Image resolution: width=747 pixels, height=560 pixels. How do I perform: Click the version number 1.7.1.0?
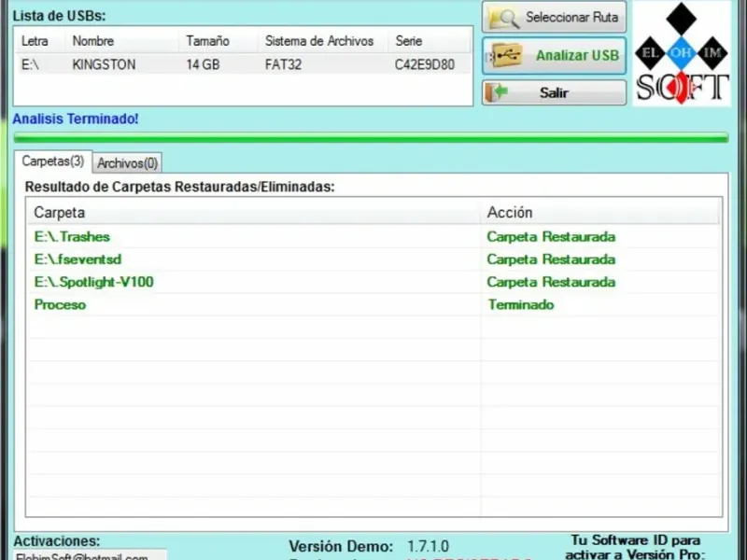pyautogui.click(x=428, y=546)
